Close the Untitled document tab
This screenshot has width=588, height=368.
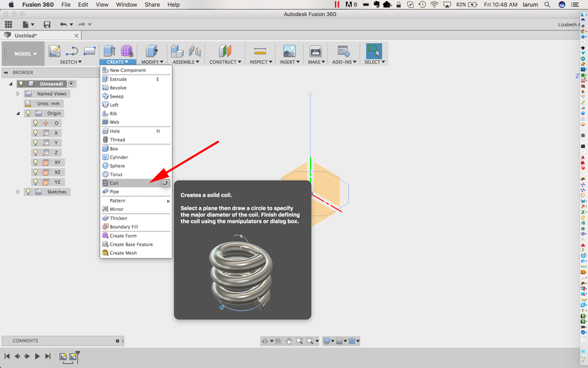[76, 36]
